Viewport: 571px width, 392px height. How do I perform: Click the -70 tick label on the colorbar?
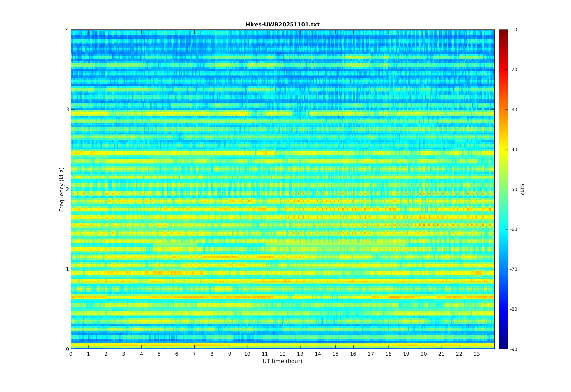[513, 269]
